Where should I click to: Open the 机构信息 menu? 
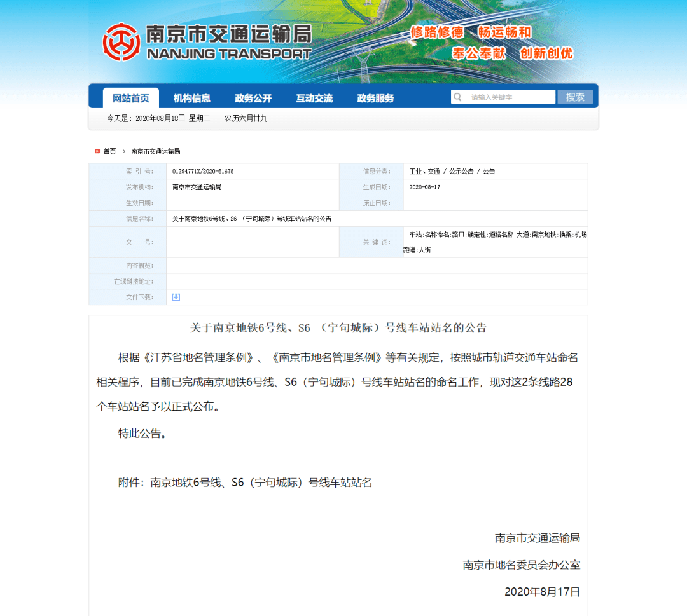(192, 98)
